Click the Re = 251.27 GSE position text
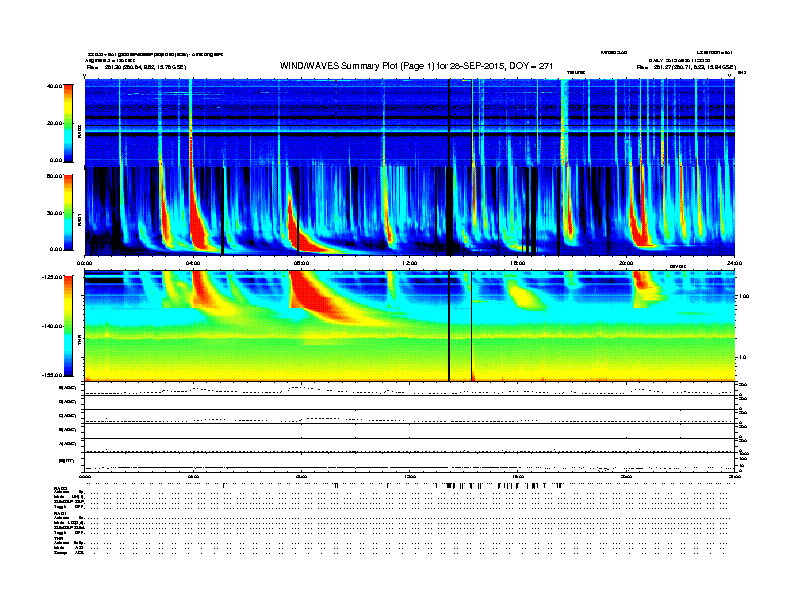Image resolution: width=792 pixels, height=612 pixels. (x=686, y=67)
